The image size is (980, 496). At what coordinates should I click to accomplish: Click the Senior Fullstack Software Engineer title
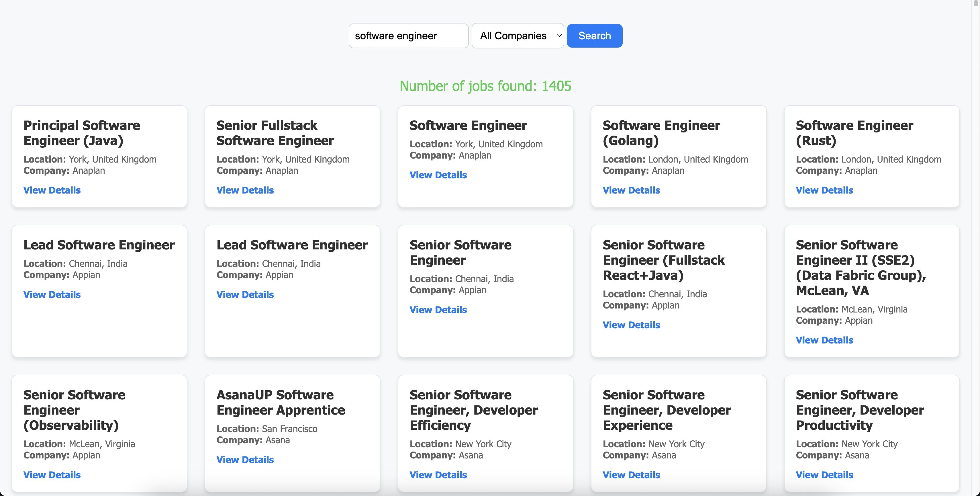tap(275, 133)
